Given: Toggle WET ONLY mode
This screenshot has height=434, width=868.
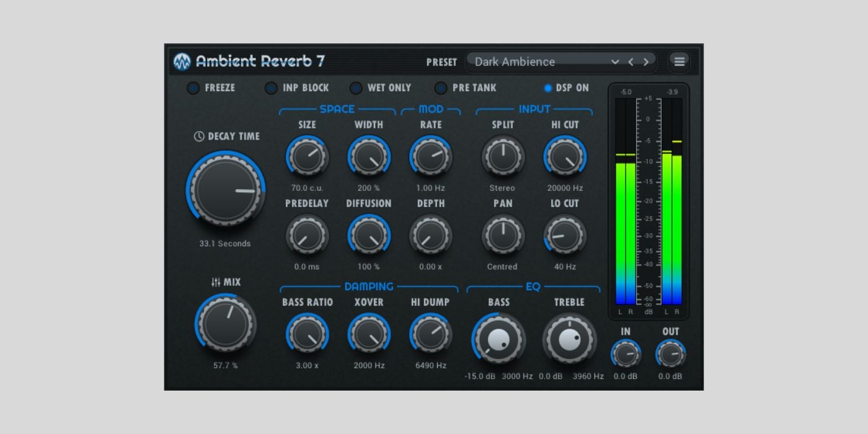Looking at the screenshot, I should (356, 88).
